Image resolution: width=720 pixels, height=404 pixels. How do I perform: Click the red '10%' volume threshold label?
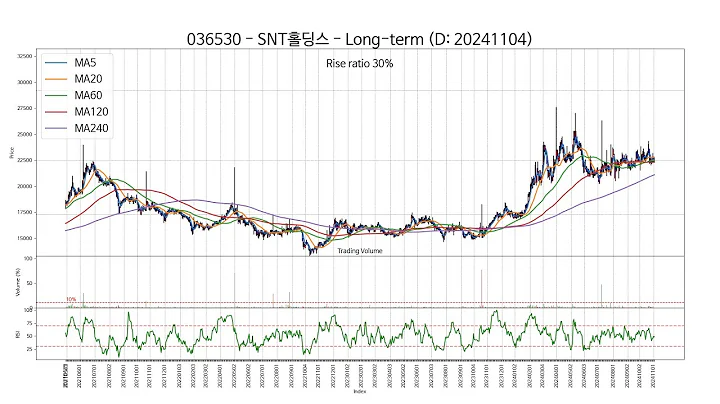71,299
